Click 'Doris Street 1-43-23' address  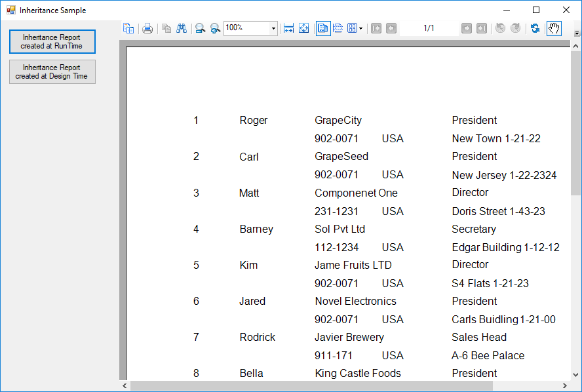[499, 211]
